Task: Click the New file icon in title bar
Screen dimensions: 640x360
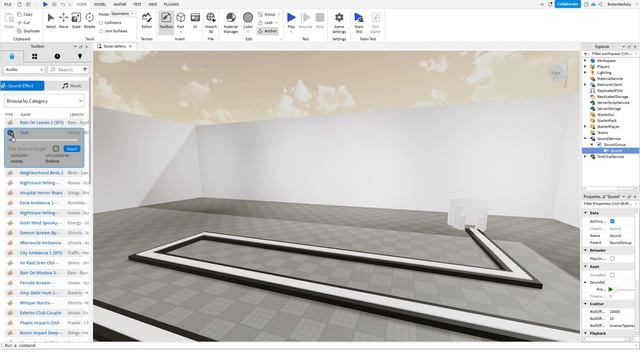Action: point(19,4)
